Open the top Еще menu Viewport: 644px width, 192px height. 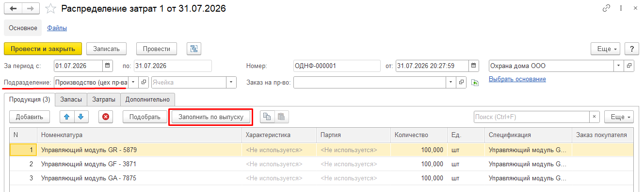click(605, 49)
